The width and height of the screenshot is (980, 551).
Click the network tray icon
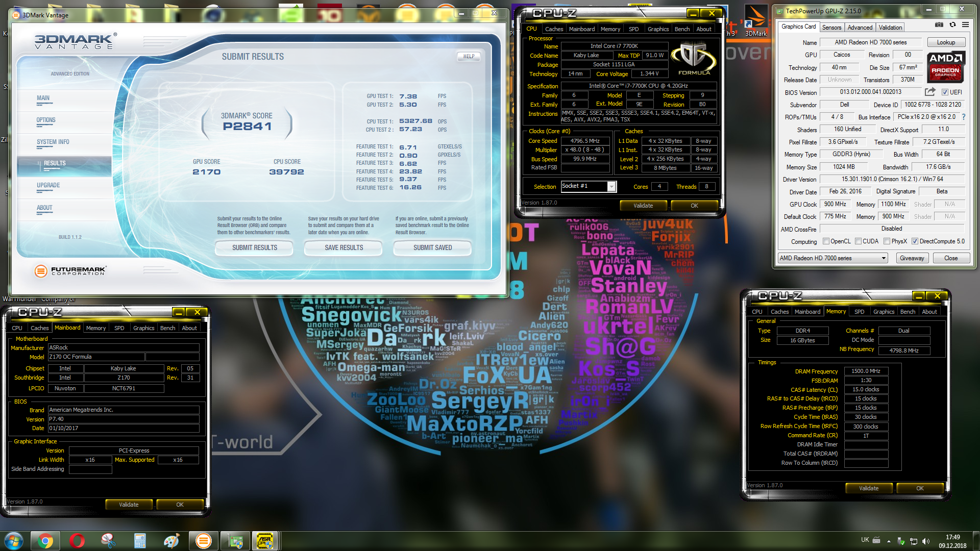click(x=914, y=541)
